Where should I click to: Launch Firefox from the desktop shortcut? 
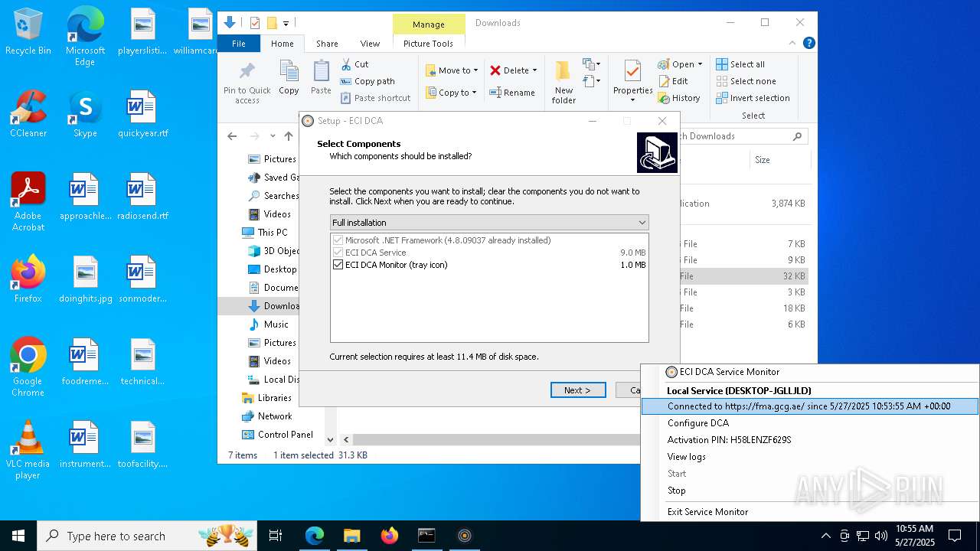[28, 279]
